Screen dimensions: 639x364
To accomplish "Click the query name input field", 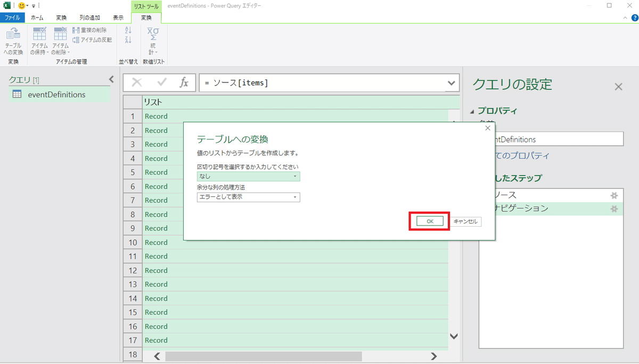I will tap(558, 139).
